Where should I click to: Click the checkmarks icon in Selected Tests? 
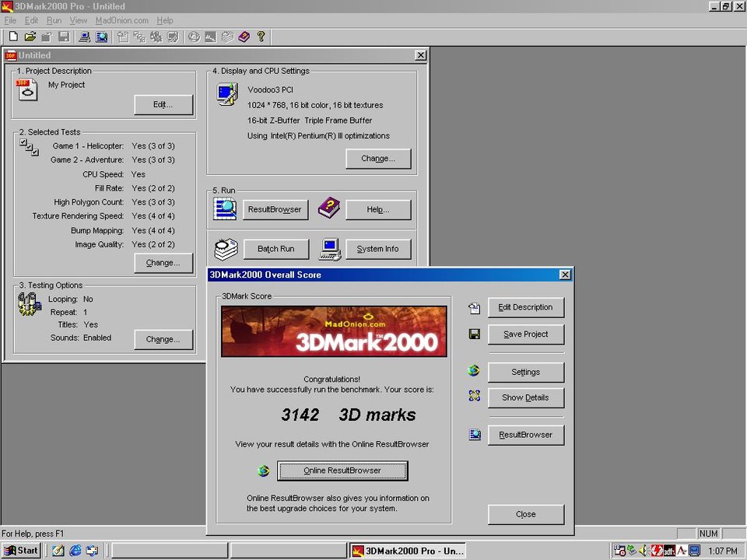click(29, 147)
